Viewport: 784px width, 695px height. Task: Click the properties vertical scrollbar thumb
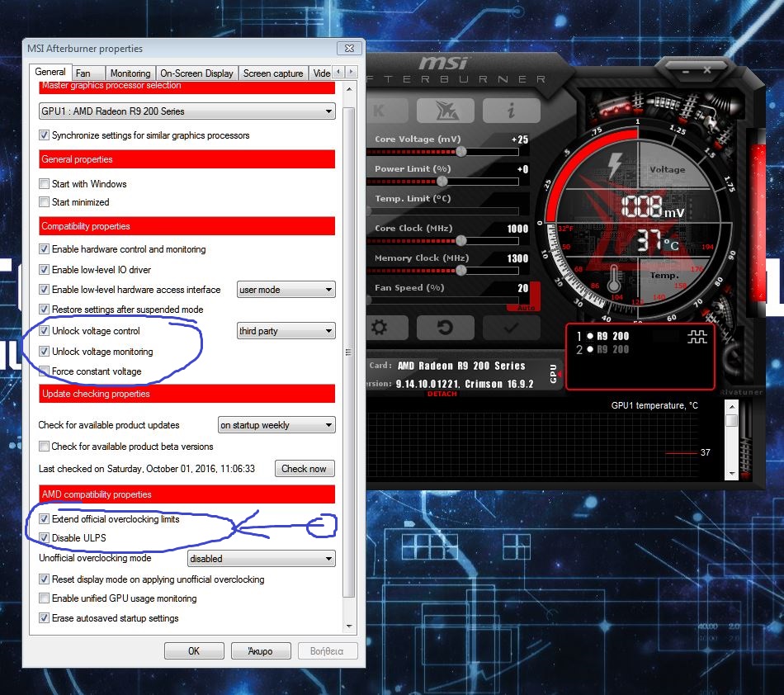349,352
